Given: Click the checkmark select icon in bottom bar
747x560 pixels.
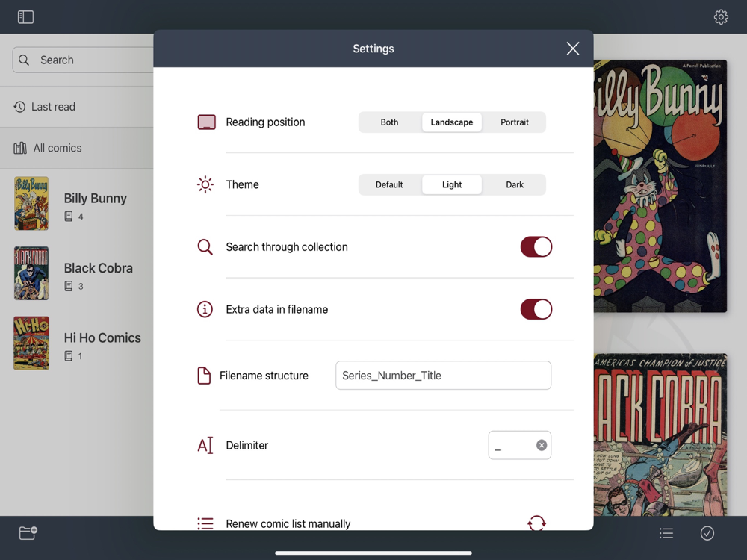Looking at the screenshot, I should coord(707,533).
